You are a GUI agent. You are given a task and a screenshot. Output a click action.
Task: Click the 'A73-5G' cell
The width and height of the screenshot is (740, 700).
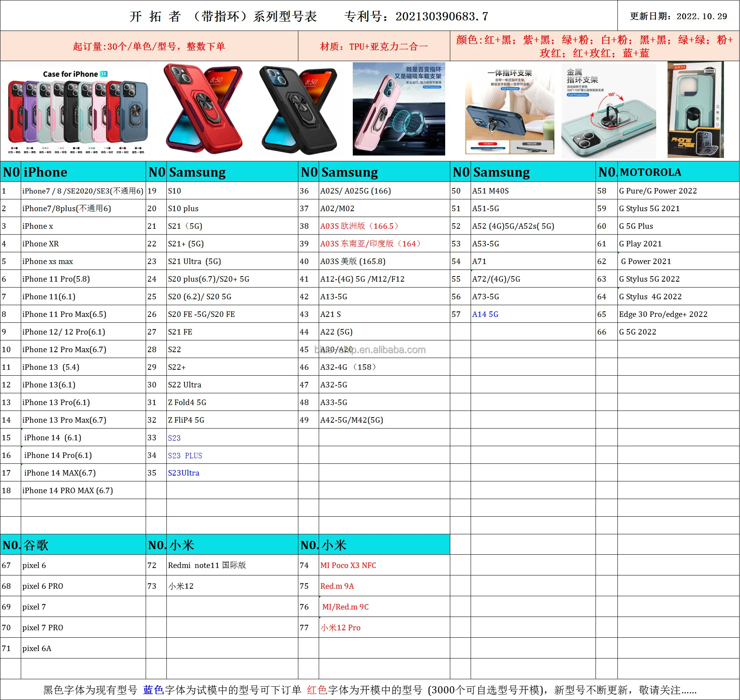533,297
